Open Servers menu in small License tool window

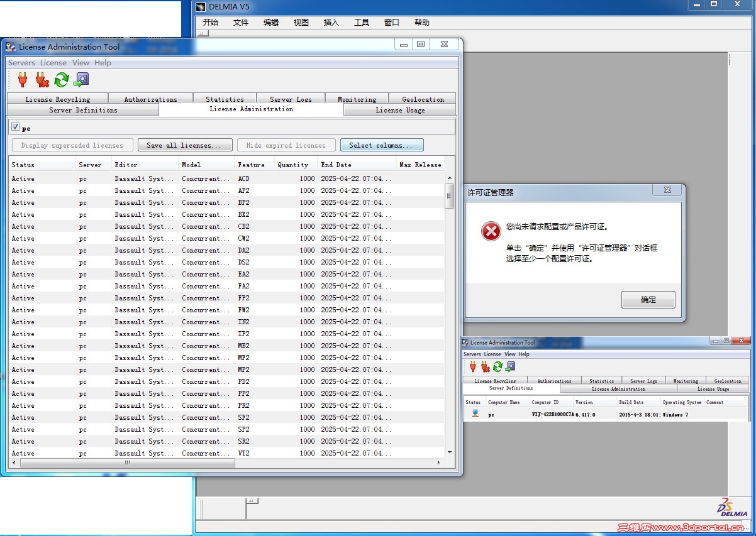pyautogui.click(x=472, y=354)
